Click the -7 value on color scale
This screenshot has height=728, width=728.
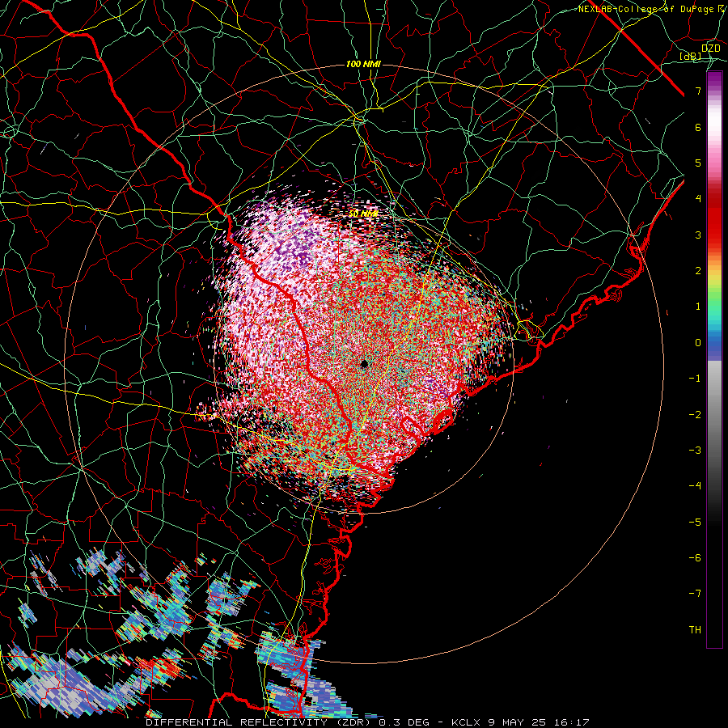click(695, 594)
